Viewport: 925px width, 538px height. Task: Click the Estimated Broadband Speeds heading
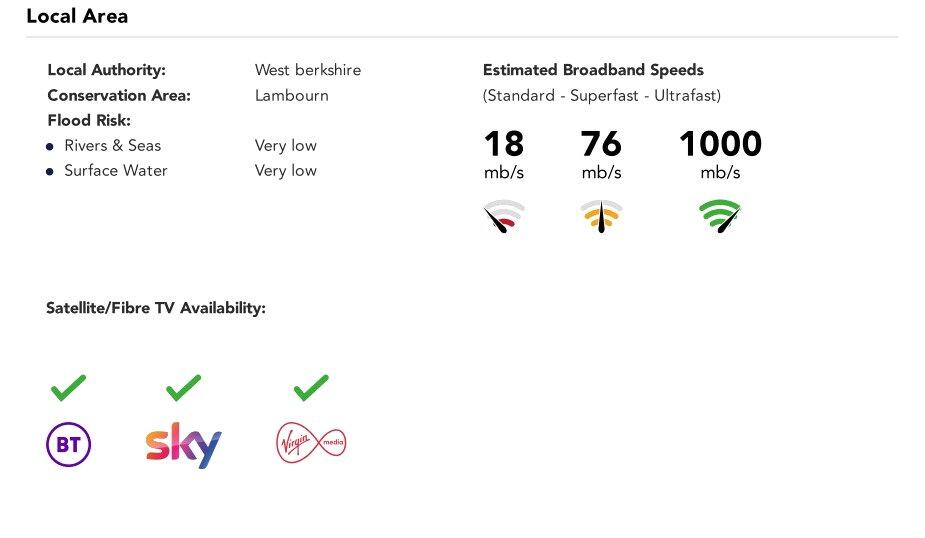pyautogui.click(x=593, y=70)
